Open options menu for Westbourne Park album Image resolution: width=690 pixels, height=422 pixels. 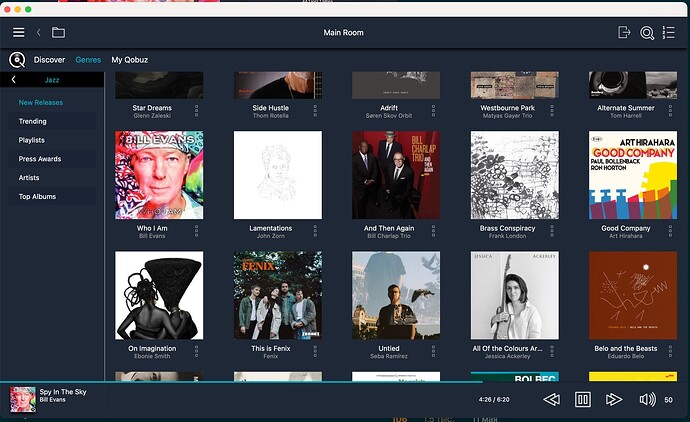pyautogui.click(x=552, y=111)
